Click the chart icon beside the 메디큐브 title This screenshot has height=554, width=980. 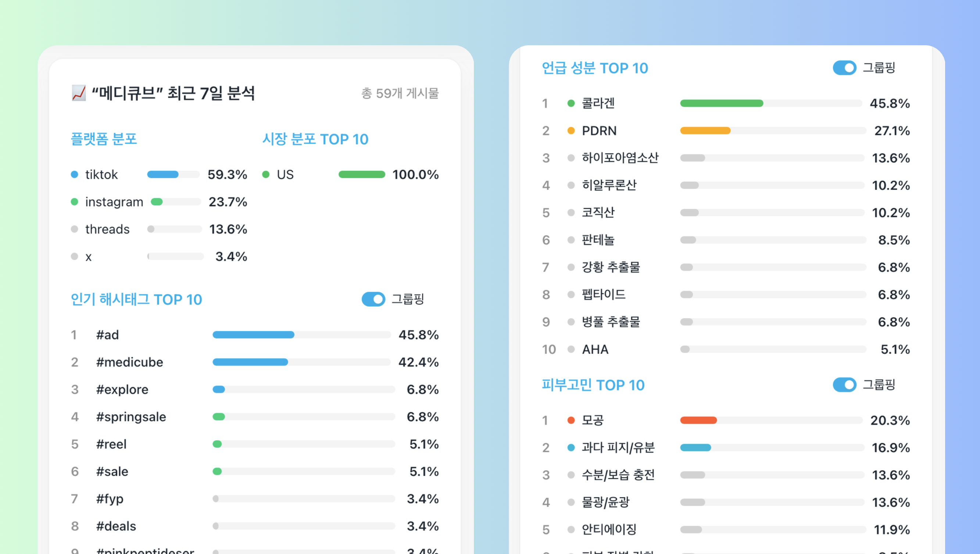click(x=79, y=93)
